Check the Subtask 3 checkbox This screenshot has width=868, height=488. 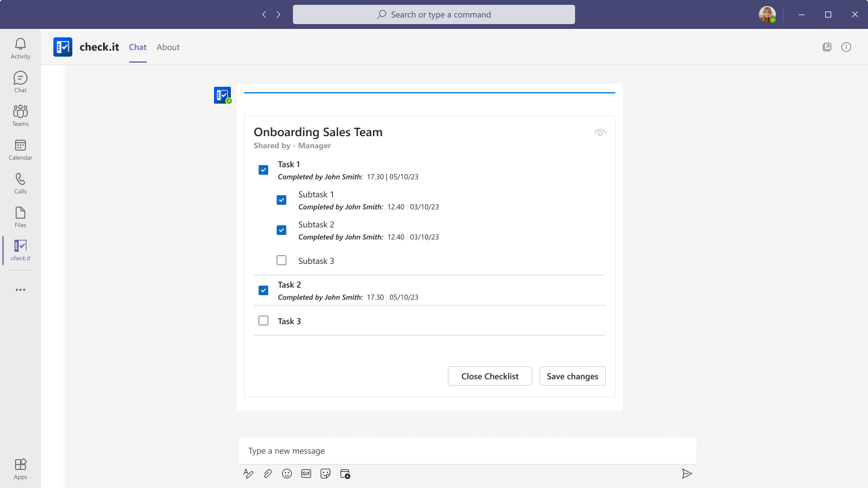tap(281, 260)
